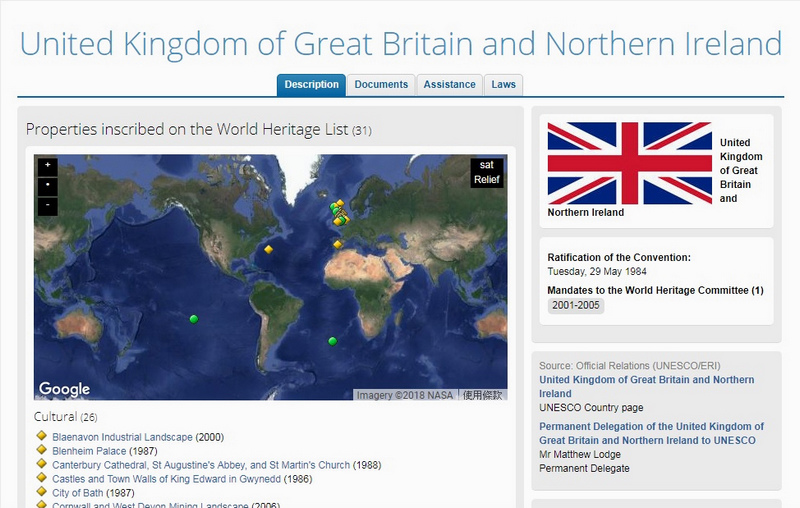This screenshot has width=800, height=508.
Task: Open the Description tab
Action: click(311, 85)
